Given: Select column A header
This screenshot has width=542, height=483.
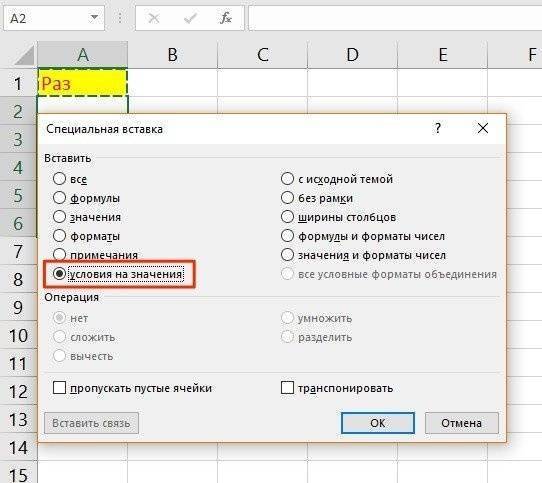Looking at the screenshot, I should [x=83, y=55].
